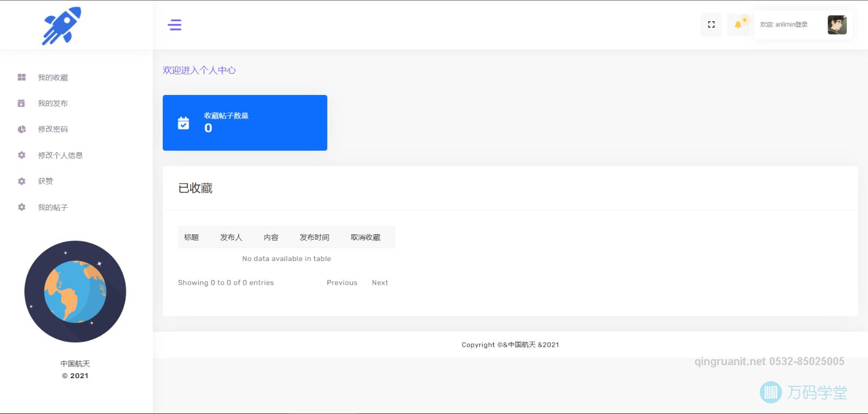Click the grid icon beside 我的收藏
Viewport: 868px width, 414px height.
tap(22, 78)
